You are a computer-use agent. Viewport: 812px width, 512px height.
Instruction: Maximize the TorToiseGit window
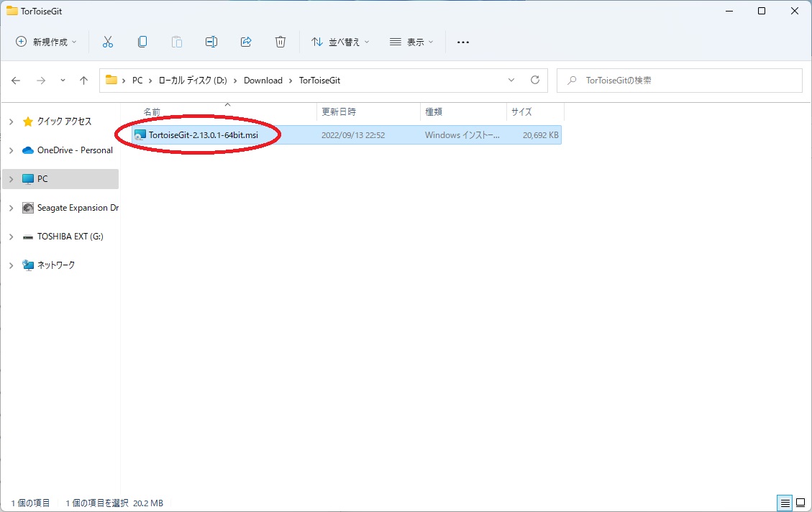tap(762, 11)
